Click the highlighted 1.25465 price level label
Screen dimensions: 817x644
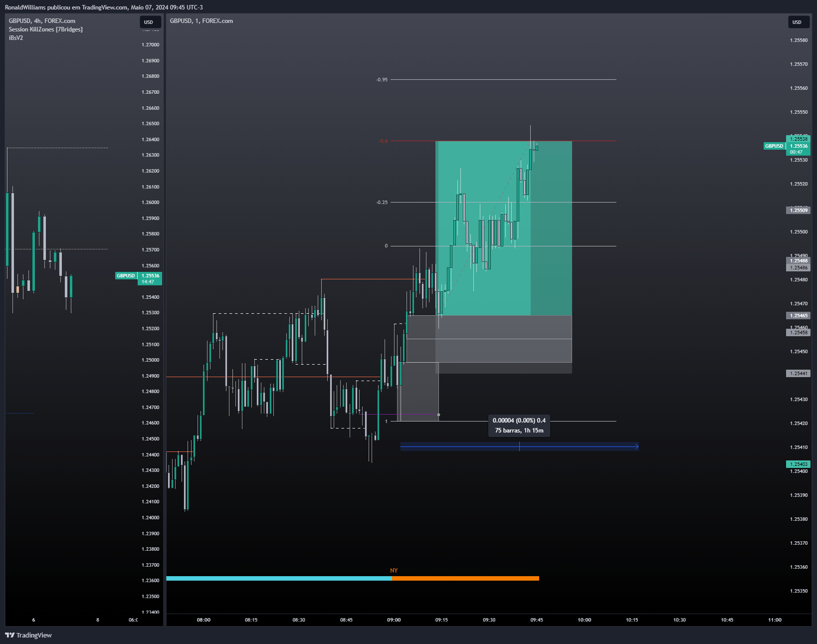799,315
